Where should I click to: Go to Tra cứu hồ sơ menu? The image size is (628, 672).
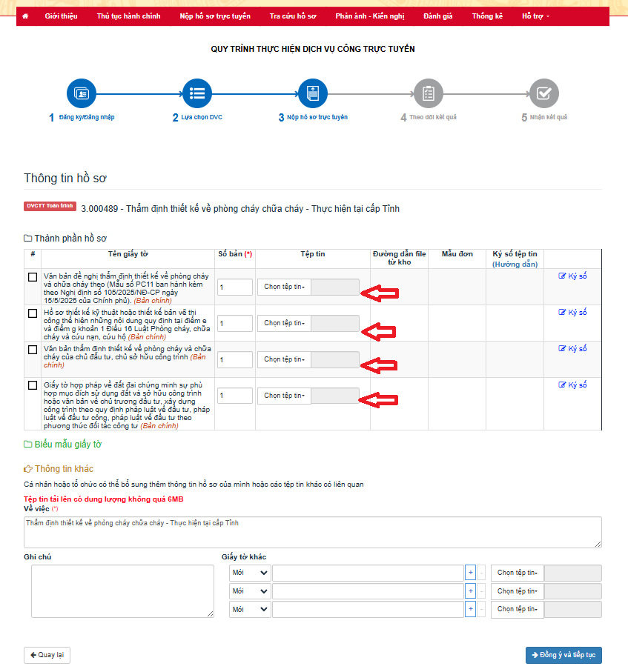(x=293, y=16)
